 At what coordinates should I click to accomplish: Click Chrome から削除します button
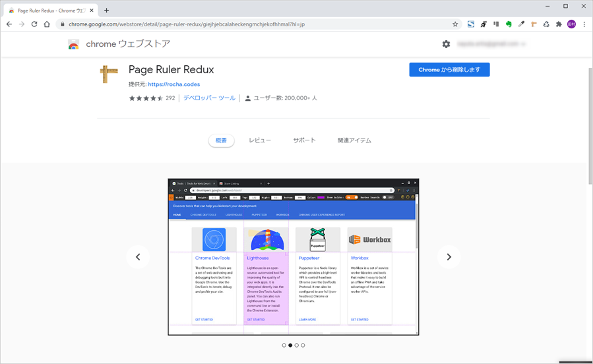click(449, 69)
